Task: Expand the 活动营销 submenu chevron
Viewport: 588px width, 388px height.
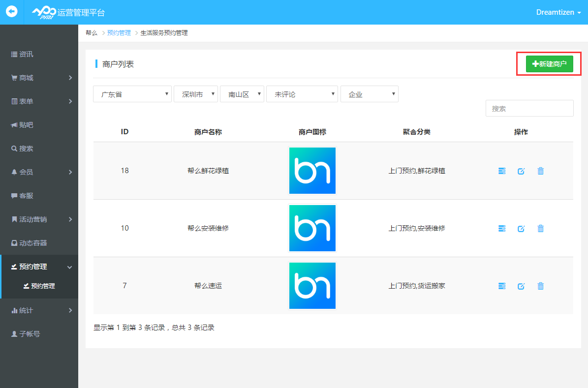Action: pos(70,220)
